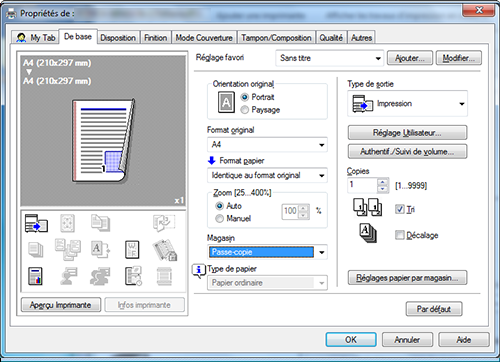Click the Annuler button
This screenshot has width=500, height=362.
[x=407, y=340]
